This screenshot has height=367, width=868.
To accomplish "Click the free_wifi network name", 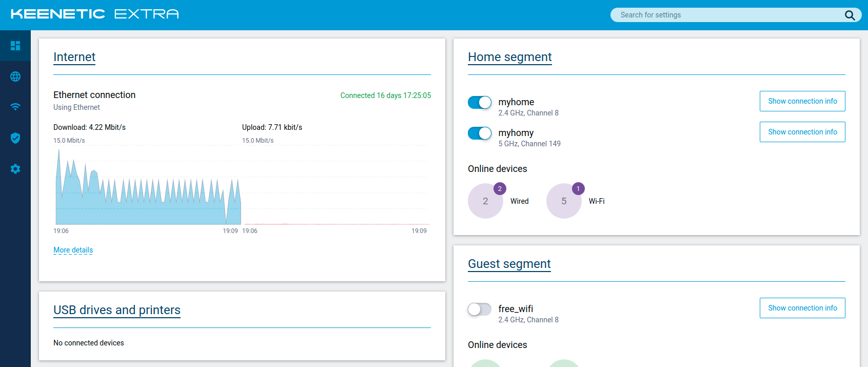I will click(x=516, y=309).
